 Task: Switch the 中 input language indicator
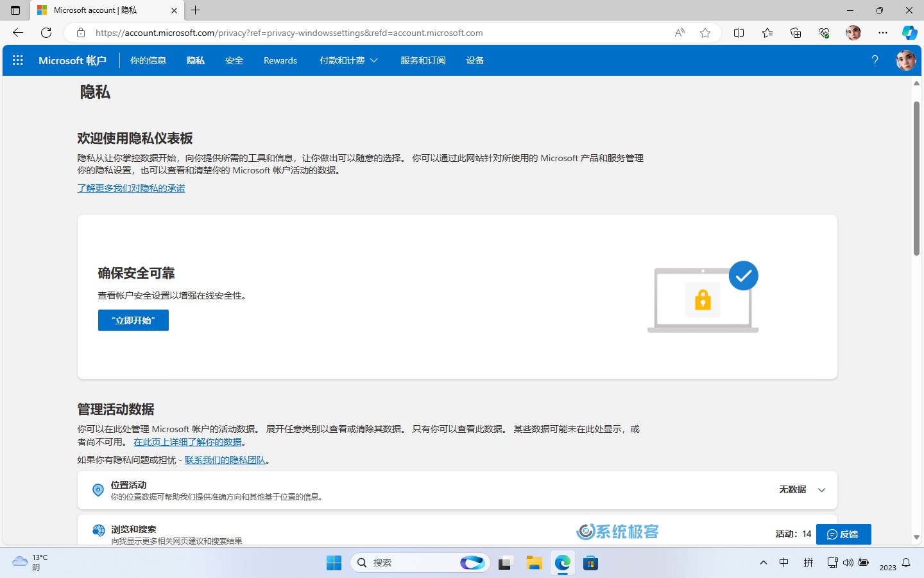point(784,563)
